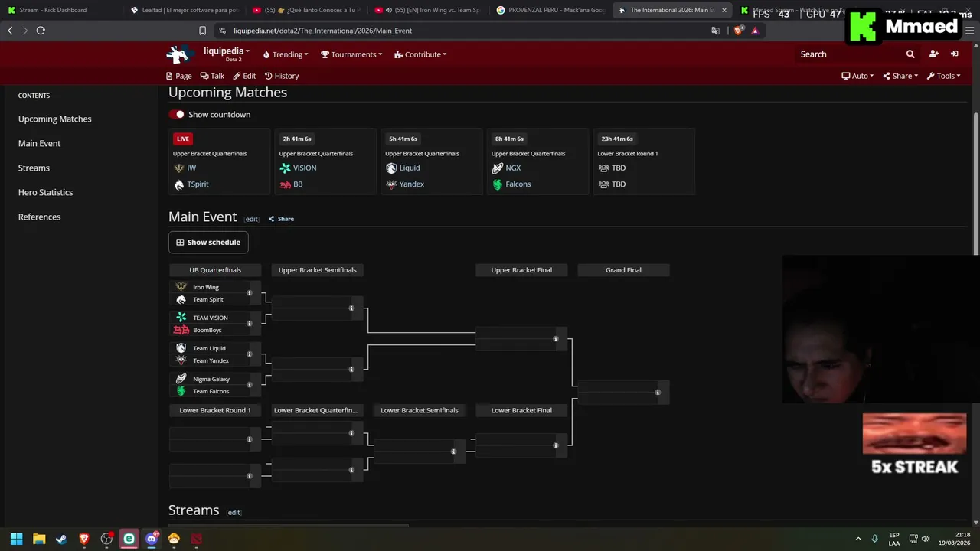Click the Falcons logo in upcoming matches
This screenshot has height=551, width=980.
click(498, 184)
